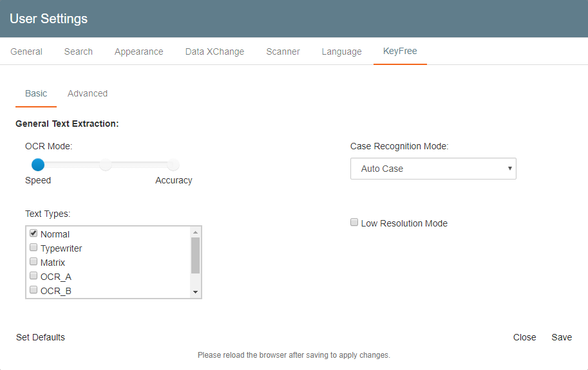Viewport: 588px width, 370px height.
Task: Open the General settings tab
Action: [26, 51]
